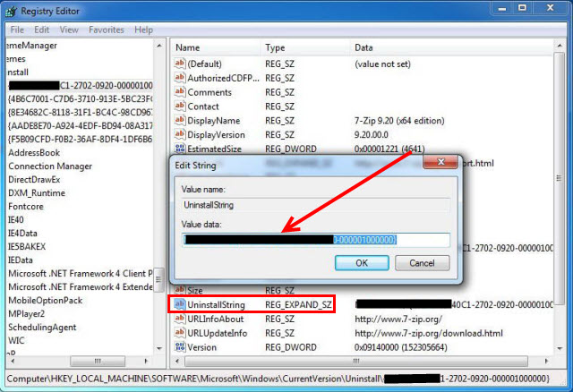Select the SchedulingAgent key
The height and width of the screenshot is (392, 573).
[43, 327]
